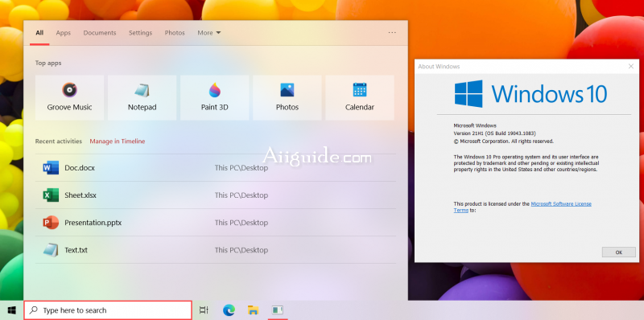Open the three-dot options menu
Viewport: 644px width, 320px height.
click(392, 33)
